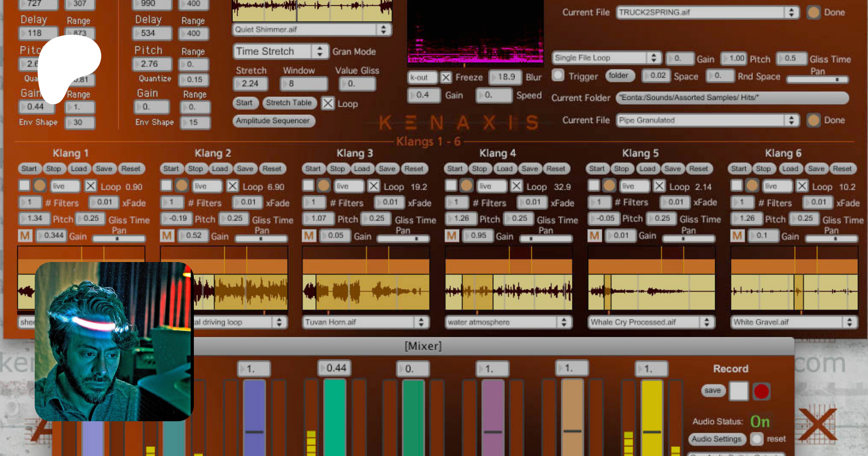Toggle the orange circle in Klang 5
This screenshot has height=456, width=868.
(610, 186)
